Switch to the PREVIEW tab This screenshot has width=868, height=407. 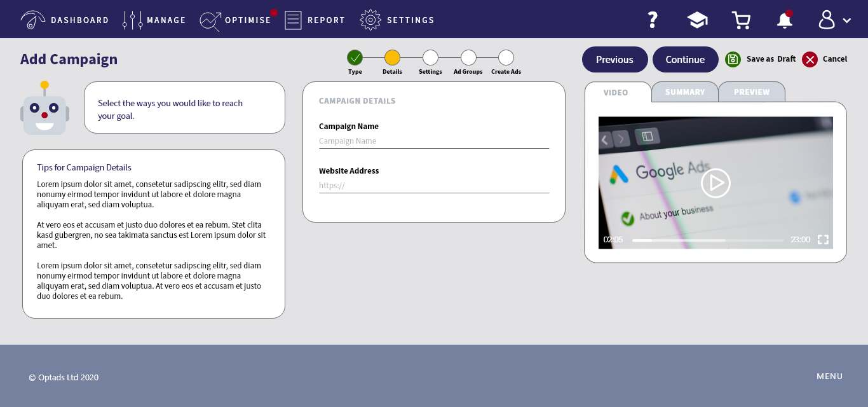(x=752, y=92)
